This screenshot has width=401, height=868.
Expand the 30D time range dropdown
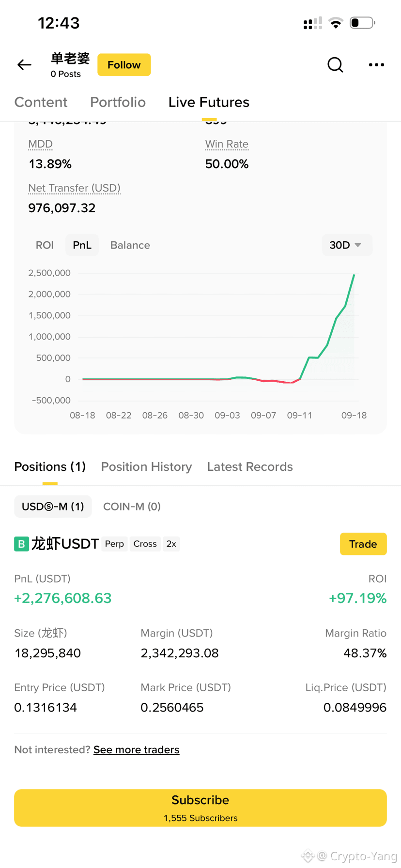347,245
